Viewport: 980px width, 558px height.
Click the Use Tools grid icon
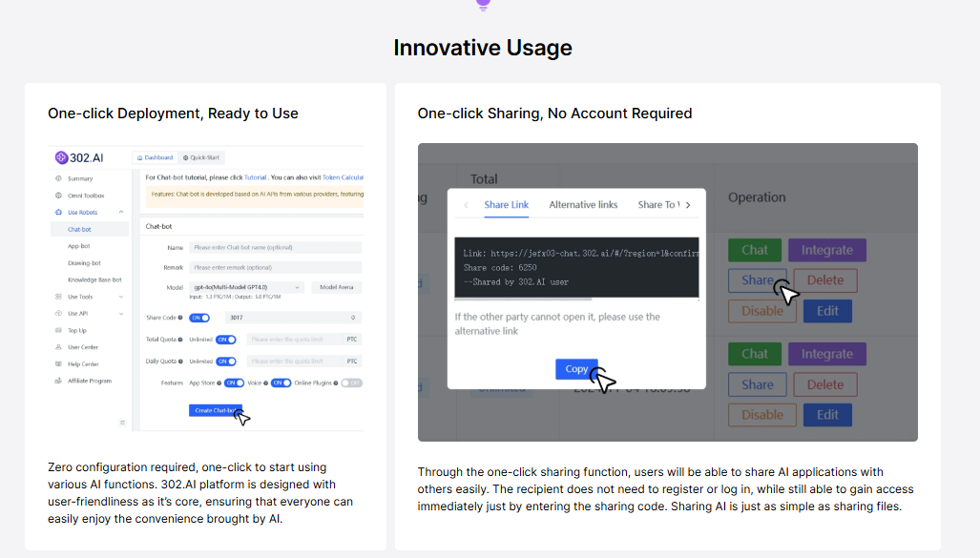click(x=59, y=297)
